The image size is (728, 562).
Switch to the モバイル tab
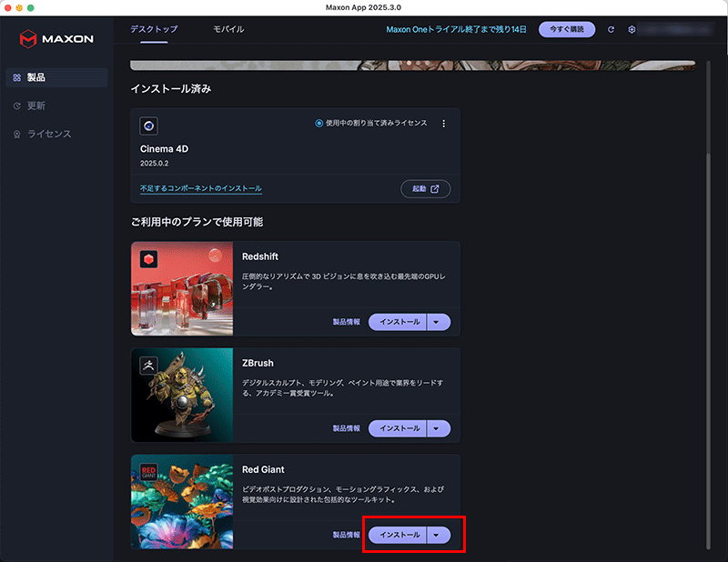228,29
